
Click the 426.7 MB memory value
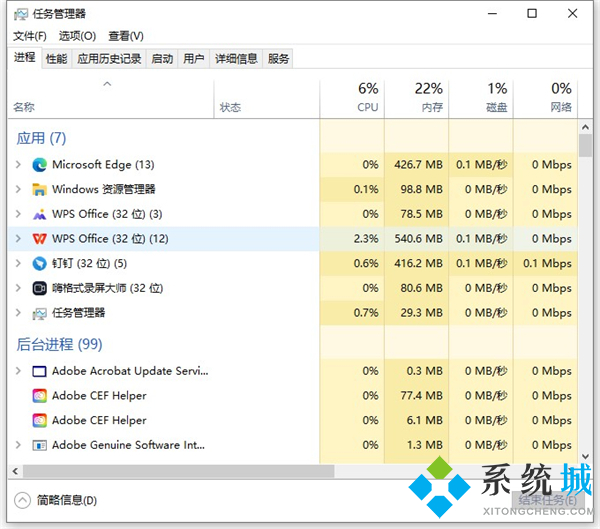coord(419,165)
